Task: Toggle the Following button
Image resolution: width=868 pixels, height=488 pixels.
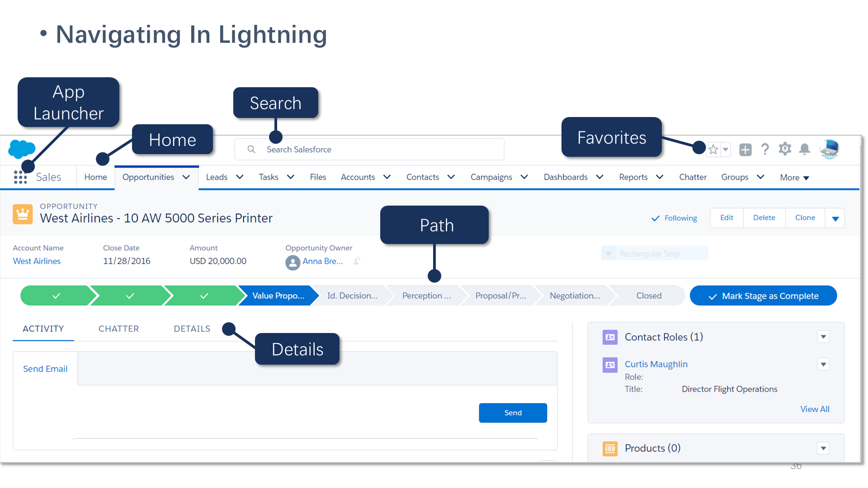Action: (x=674, y=218)
